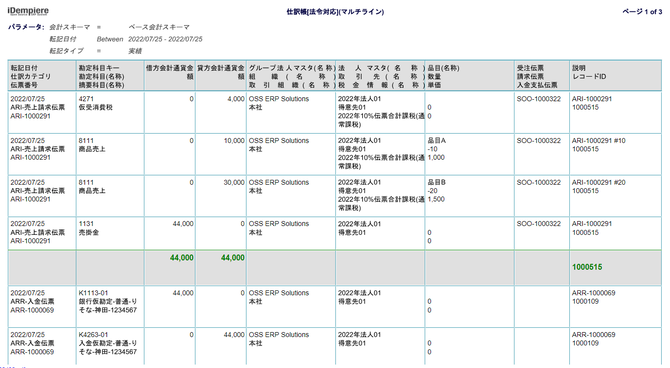Click account name 入金仮勘定-普通-りそな-神田-1234567
670x368 pixels.
click(x=108, y=347)
